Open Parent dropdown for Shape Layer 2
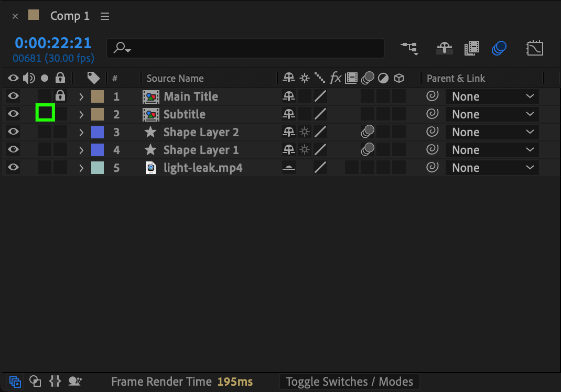This screenshot has height=392, width=561. [x=492, y=133]
